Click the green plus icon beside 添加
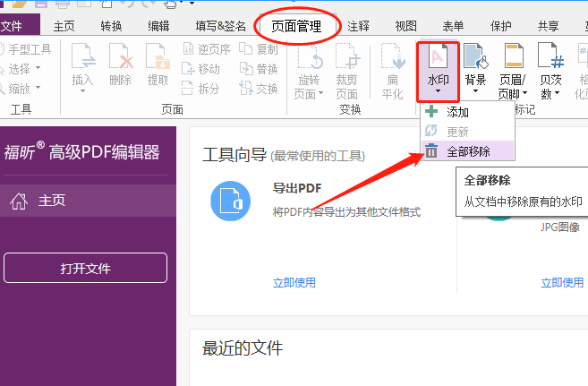This screenshot has height=386, width=588. click(x=431, y=111)
